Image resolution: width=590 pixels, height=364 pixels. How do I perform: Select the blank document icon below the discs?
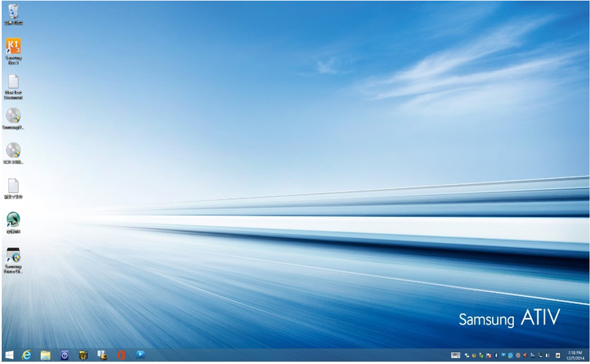pos(13,189)
